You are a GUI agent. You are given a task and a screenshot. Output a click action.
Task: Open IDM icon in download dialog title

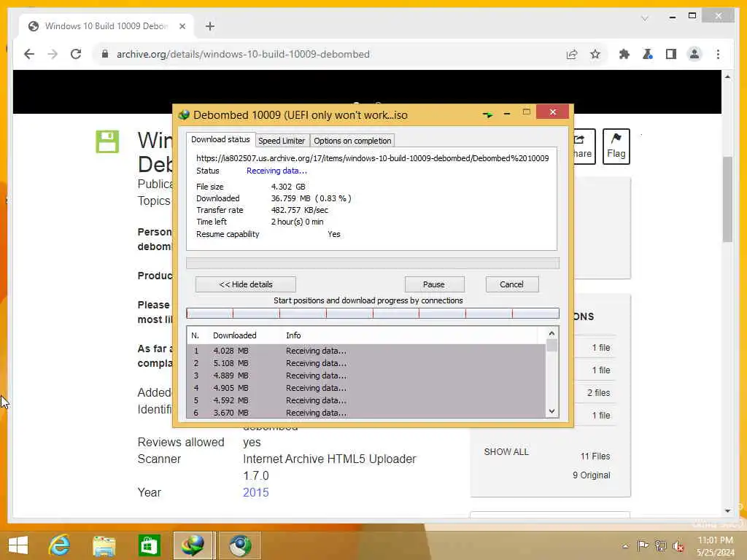(184, 114)
